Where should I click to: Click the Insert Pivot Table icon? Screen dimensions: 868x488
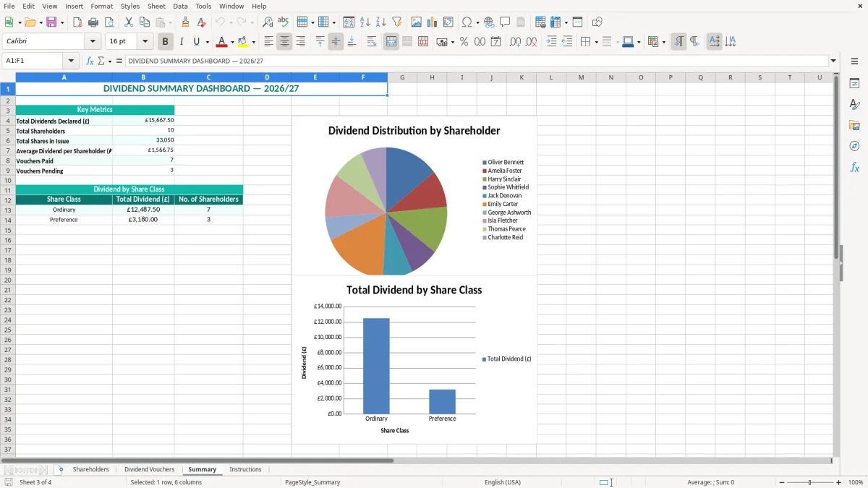(x=448, y=22)
